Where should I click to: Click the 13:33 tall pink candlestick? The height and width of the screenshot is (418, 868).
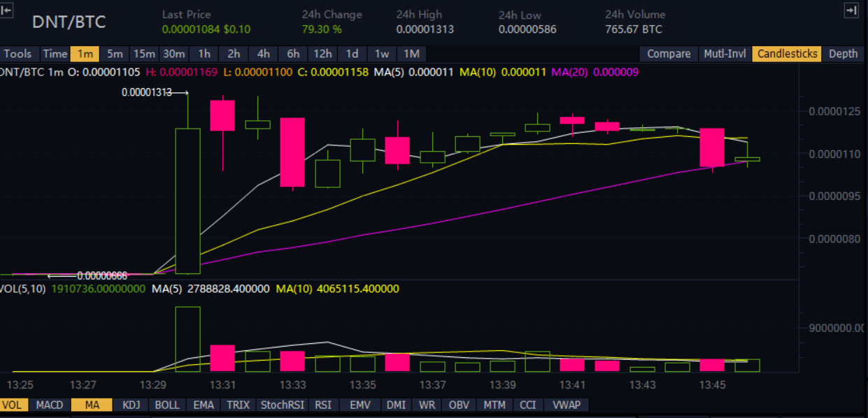point(292,152)
